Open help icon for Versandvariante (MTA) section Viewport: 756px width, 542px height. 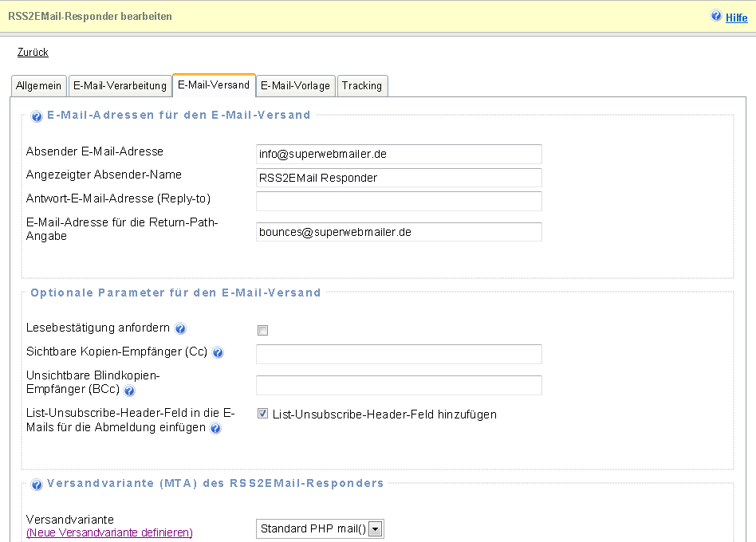[x=37, y=485]
